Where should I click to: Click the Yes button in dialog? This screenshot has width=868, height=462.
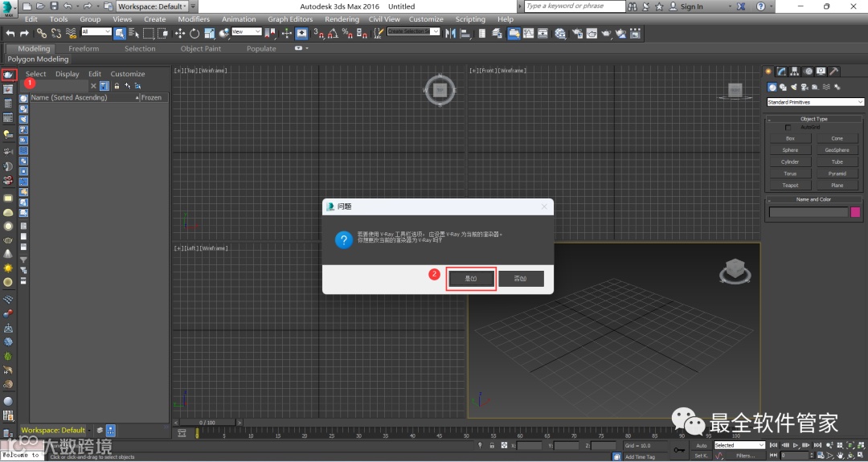(471, 278)
